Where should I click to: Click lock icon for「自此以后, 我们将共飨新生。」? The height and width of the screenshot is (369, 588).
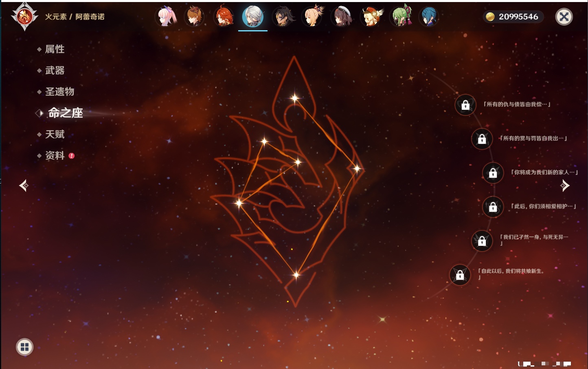460,275
